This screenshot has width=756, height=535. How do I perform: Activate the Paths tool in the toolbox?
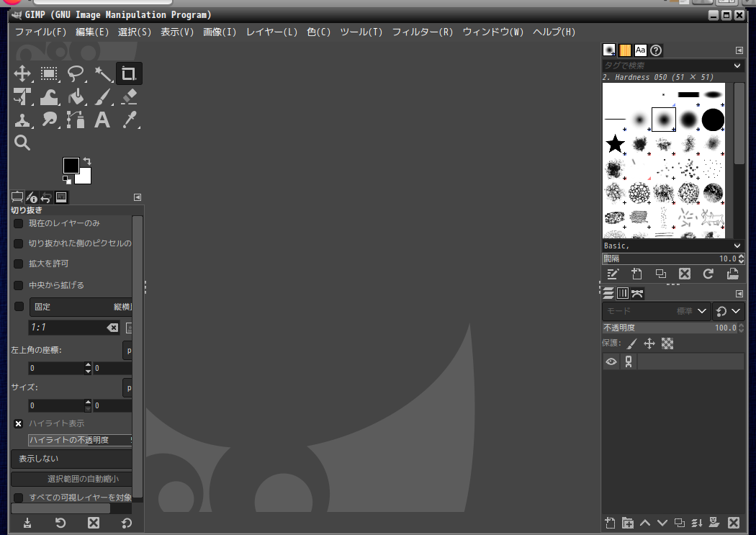[76, 120]
